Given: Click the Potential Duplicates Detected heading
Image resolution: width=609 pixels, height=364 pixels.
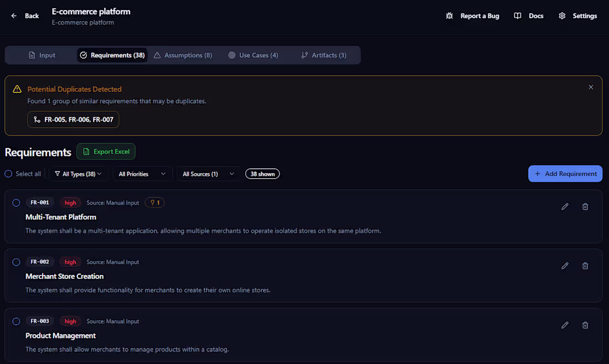Looking at the screenshot, I should click(74, 89).
